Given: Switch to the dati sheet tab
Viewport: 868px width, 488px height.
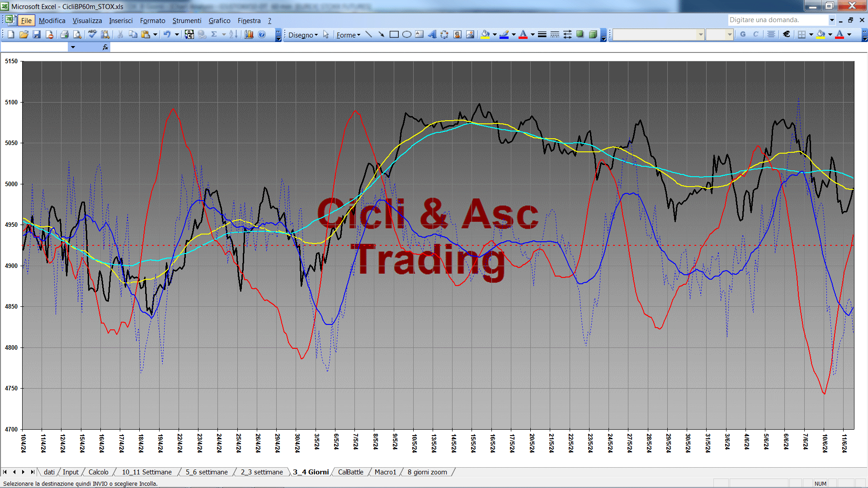Looking at the screenshot, I should pyautogui.click(x=49, y=472).
